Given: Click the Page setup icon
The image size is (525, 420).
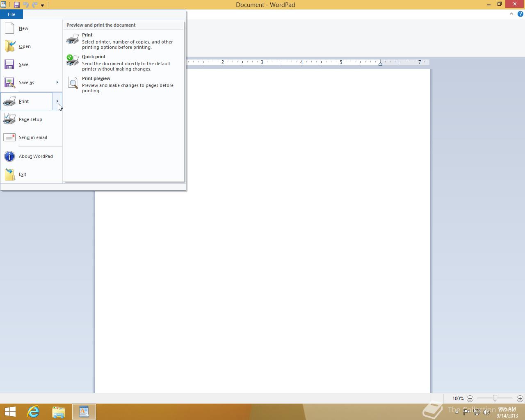Looking at the screenshot, I should pos(9,119).
